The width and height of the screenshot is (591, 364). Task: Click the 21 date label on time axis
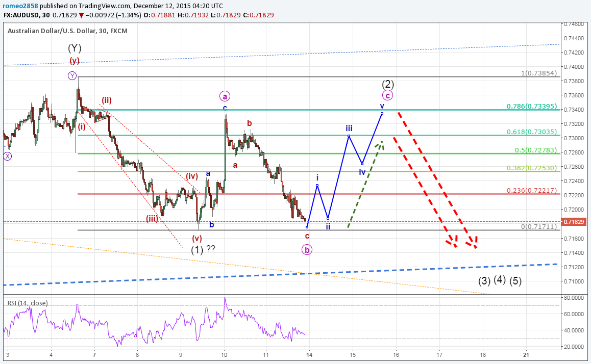526,355
